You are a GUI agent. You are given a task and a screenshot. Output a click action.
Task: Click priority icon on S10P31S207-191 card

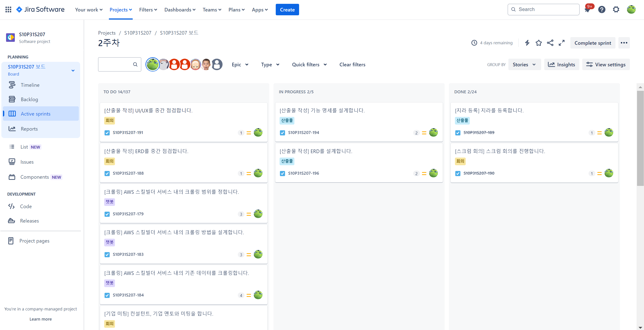249,133
